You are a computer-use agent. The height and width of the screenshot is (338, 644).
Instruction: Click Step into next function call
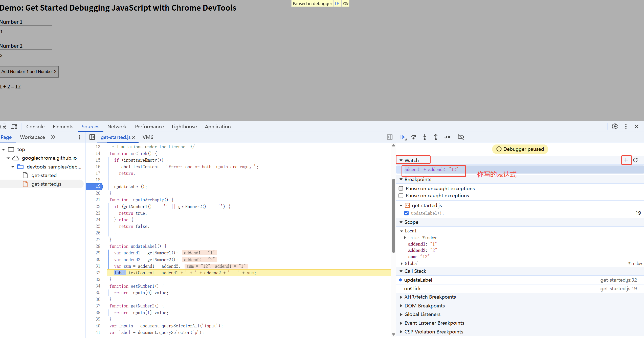pyautogui.click(x=425, y=137)
